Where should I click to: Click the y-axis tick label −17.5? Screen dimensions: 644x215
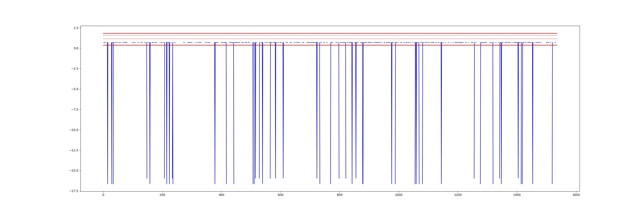point(74,191)
